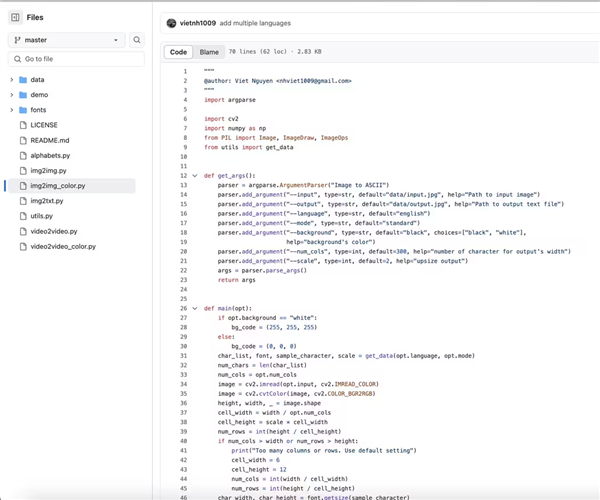600x500 pixels.
Task: Click the vietnh1009 avatar image
Action: click(x=171, y=23)
